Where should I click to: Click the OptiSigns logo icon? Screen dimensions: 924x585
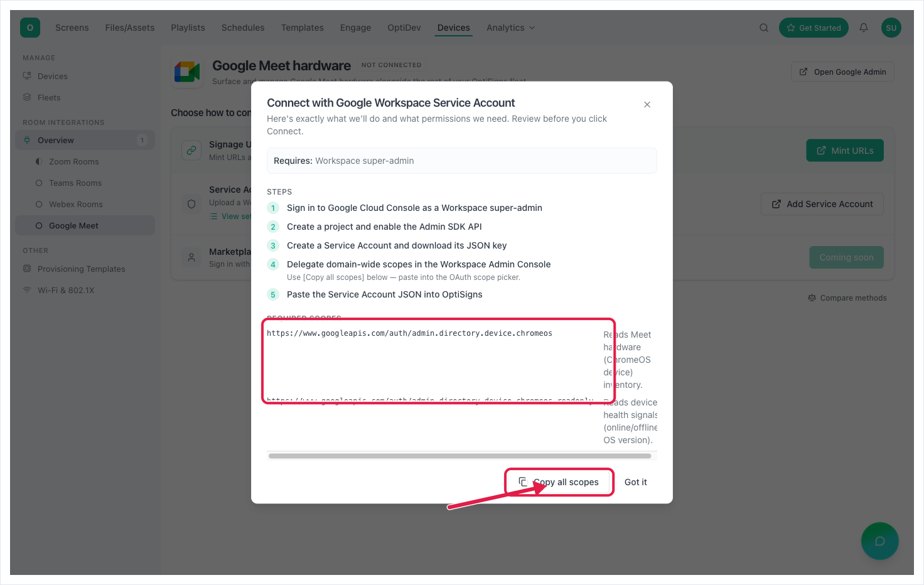(30, 28)
